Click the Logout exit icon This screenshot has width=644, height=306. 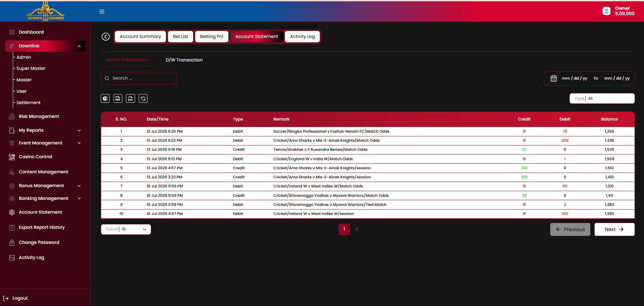tap(6, 298)
